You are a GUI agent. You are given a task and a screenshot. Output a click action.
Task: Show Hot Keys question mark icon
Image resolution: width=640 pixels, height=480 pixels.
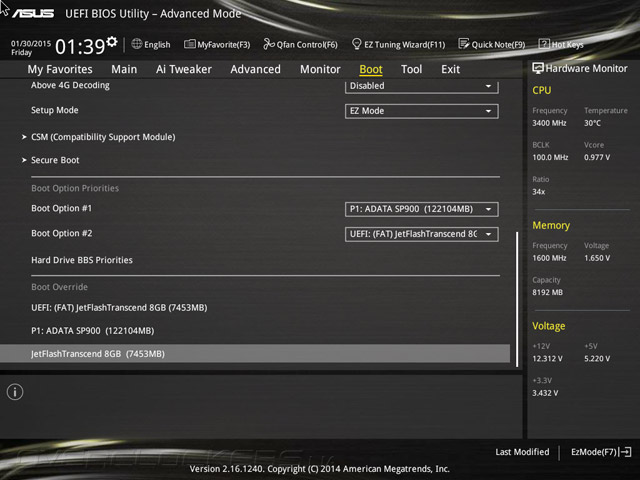pyautogui.click(x=544, y=44)
